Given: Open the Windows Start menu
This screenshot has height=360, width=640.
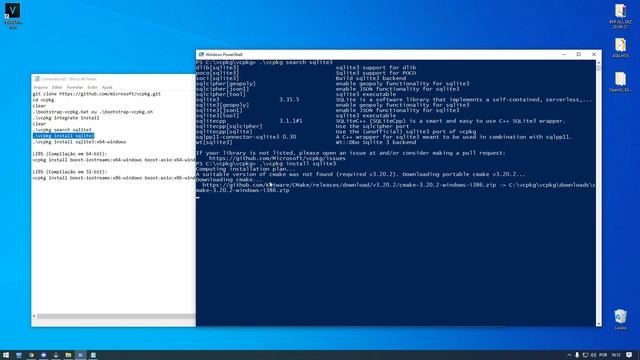Looking at the screenshot, I should (6, 355).
